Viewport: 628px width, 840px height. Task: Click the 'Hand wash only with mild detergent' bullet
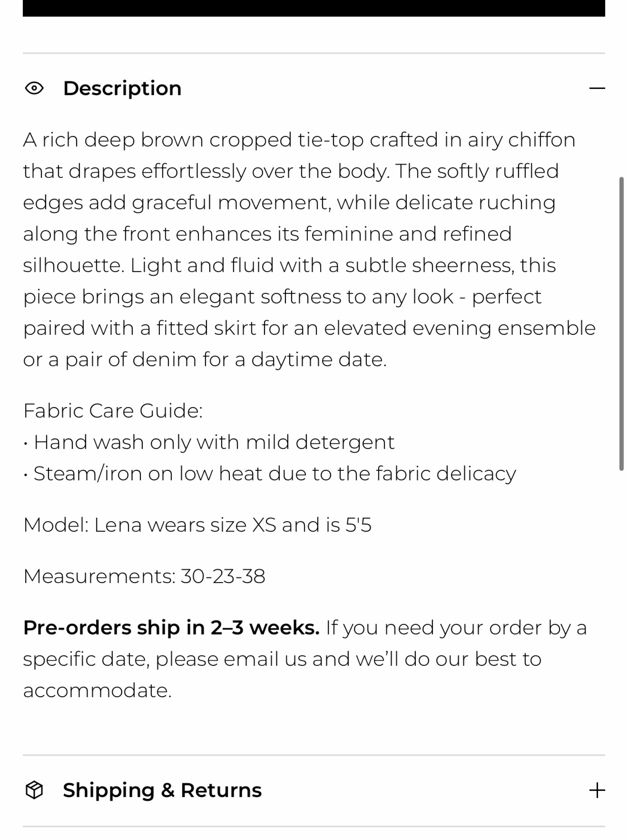(209, 442)
